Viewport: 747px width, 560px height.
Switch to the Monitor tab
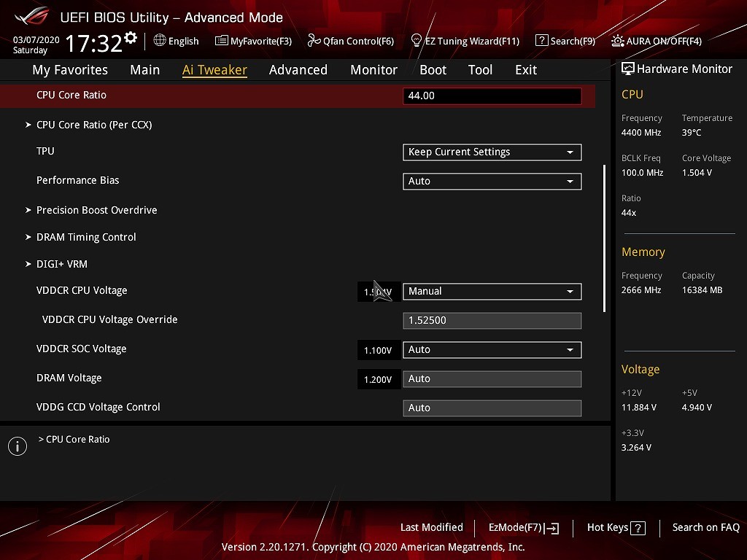coord(373,70)
